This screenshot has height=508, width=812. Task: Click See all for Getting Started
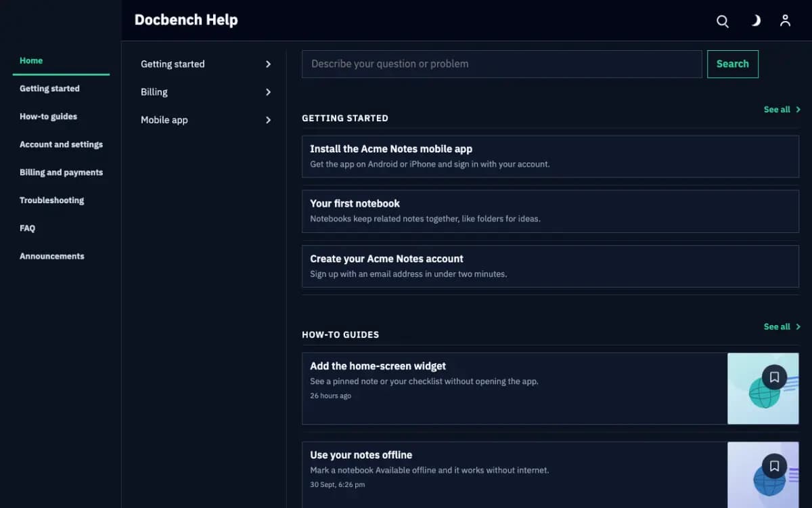782,109
